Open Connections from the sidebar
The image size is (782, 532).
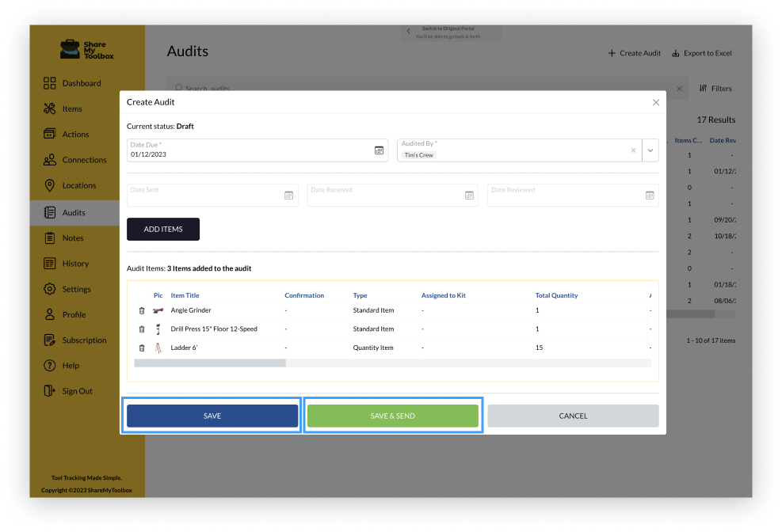(x=48, y=159)
